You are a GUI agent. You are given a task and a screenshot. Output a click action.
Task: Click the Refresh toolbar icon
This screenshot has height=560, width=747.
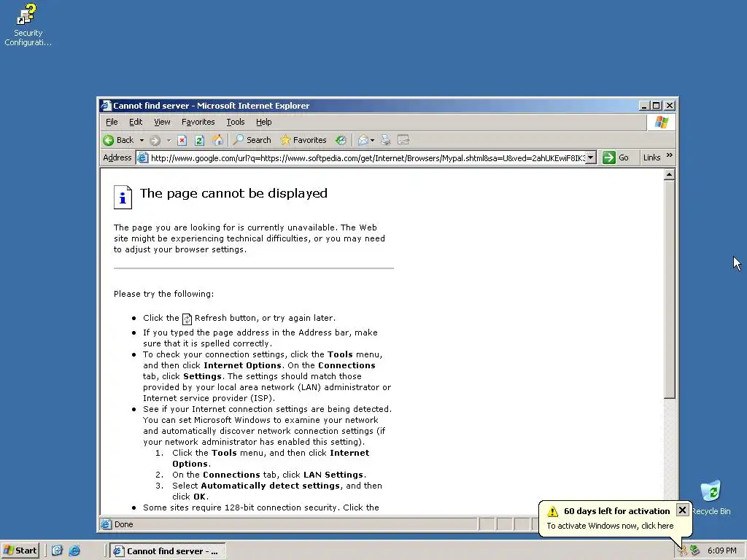coord(200,140)
